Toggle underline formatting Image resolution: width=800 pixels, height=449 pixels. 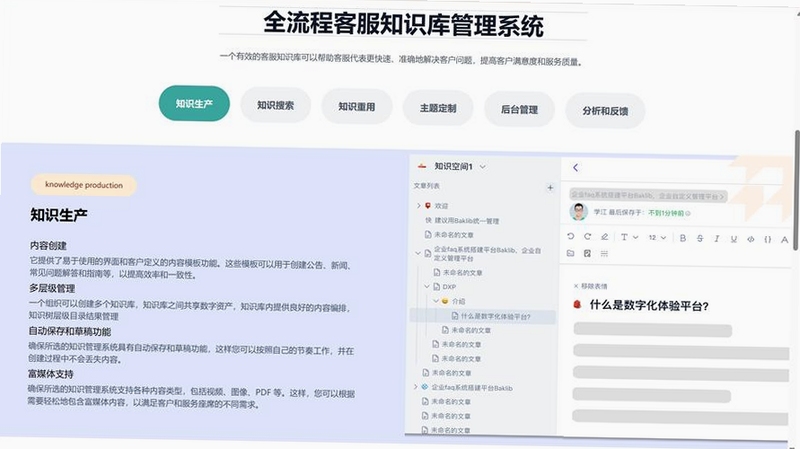[x=734, y=239]
